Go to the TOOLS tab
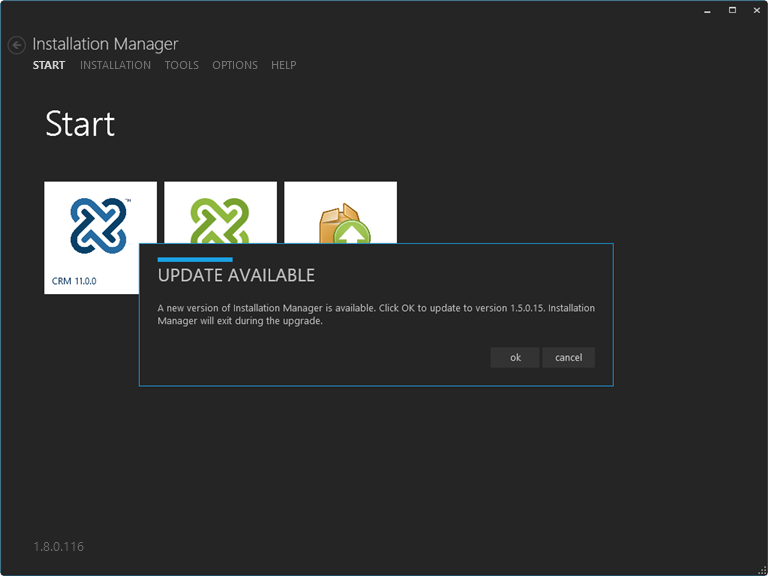This screenshot has height=576, width=768. pyautogui.click(x=182, y=65)
